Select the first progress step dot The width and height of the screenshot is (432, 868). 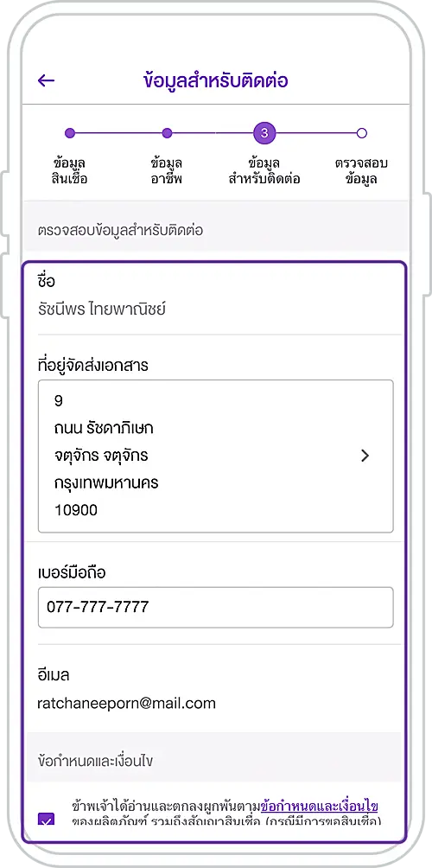point(70,133)
